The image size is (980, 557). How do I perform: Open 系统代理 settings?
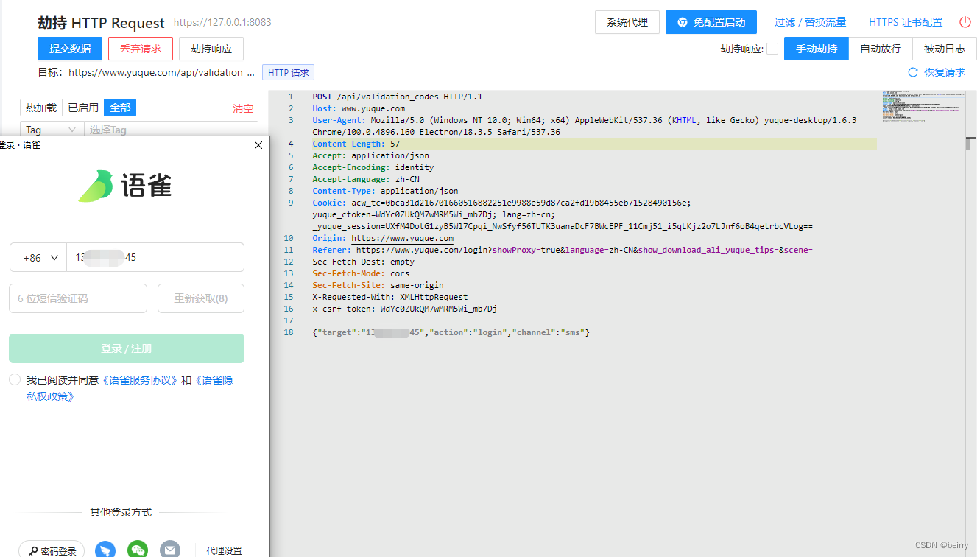tap(627, 22)
